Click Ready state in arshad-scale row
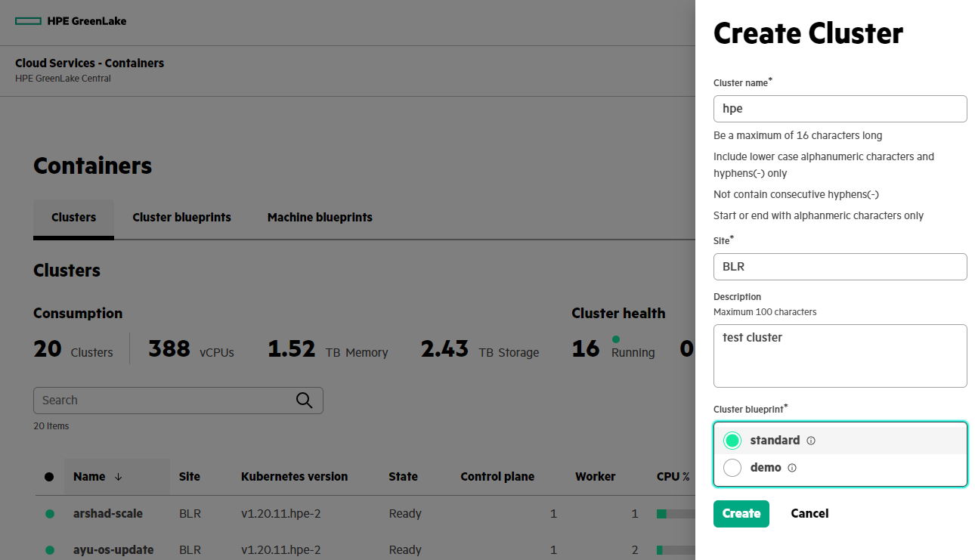The image size is (975, 560). click(x=405, y=514)
